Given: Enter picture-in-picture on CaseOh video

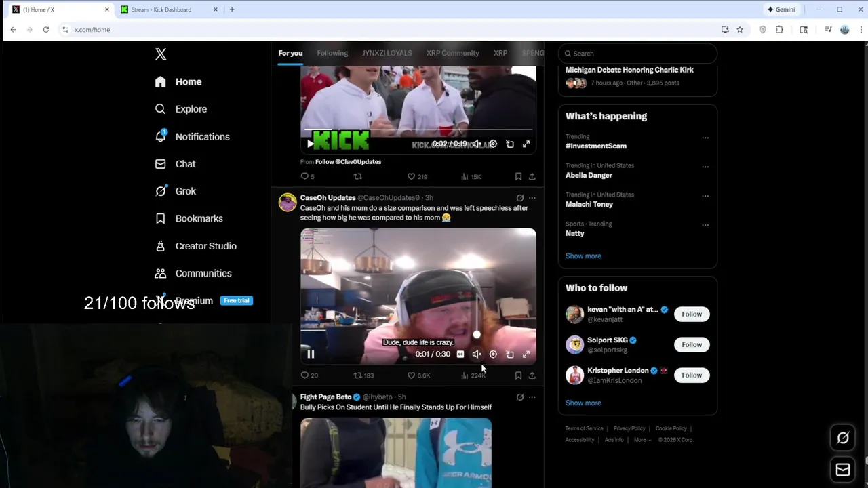Looking at the screenshot, I should click(x=510, y=354).
